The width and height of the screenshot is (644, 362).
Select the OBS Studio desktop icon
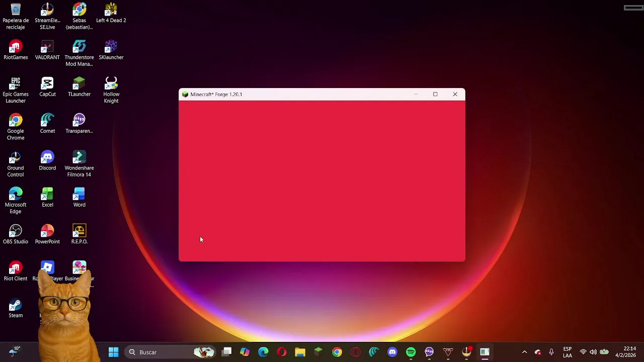click(x=16, y=234)
